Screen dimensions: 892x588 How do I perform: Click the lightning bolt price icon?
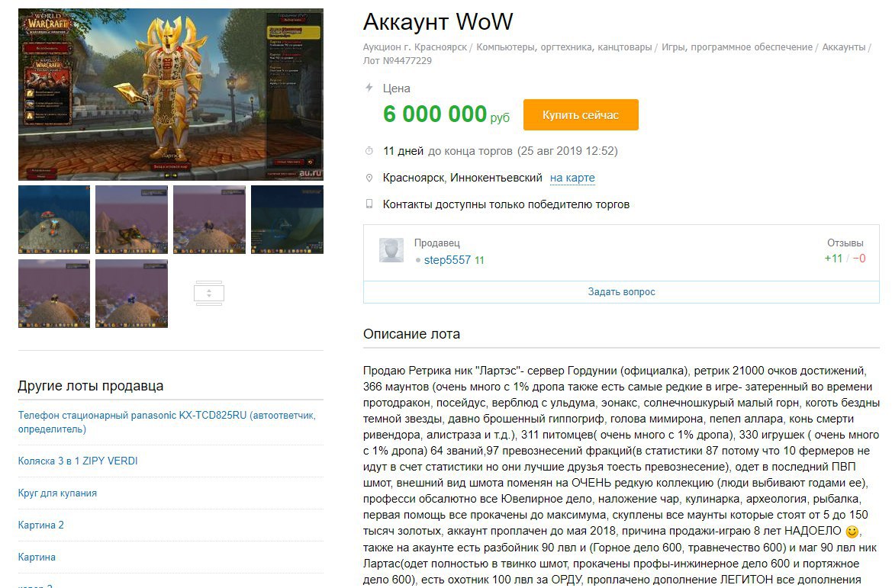369,88
